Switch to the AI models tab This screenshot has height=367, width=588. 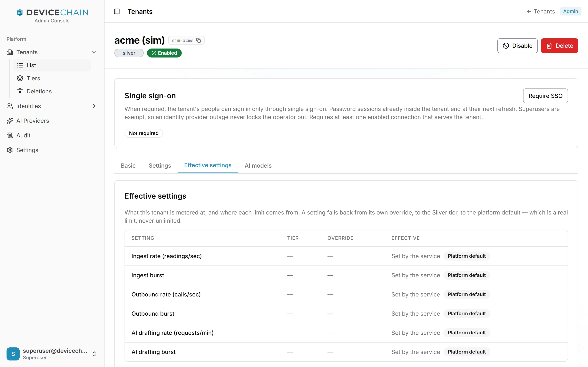pos(258,166)
